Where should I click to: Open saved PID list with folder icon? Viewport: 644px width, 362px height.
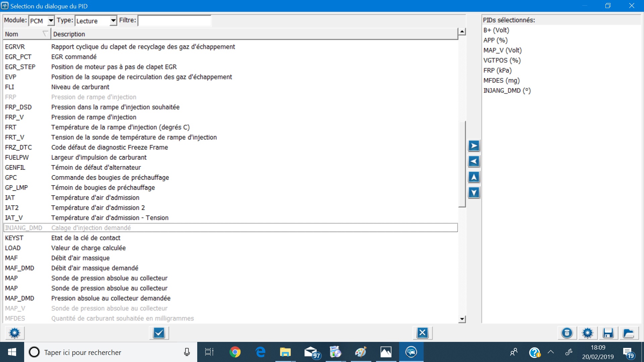pyautogui.click(x=628, y=333)
